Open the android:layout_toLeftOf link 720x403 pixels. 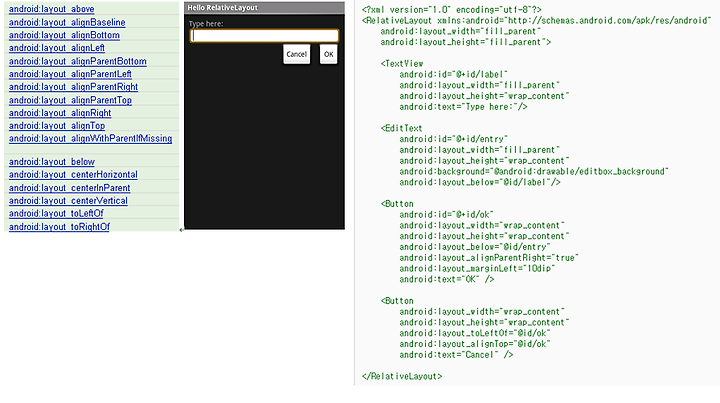tap(56, 213)
